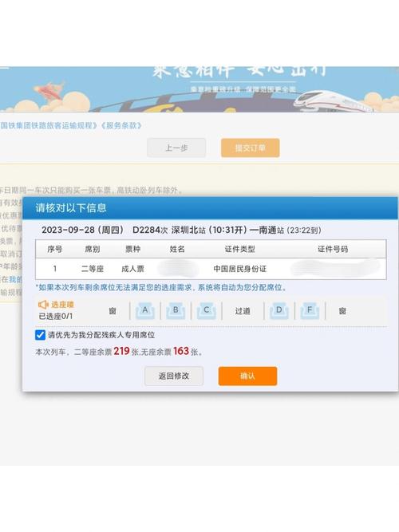Open the 国铁集团铁路旅客运输规程 link

point(48,125)
